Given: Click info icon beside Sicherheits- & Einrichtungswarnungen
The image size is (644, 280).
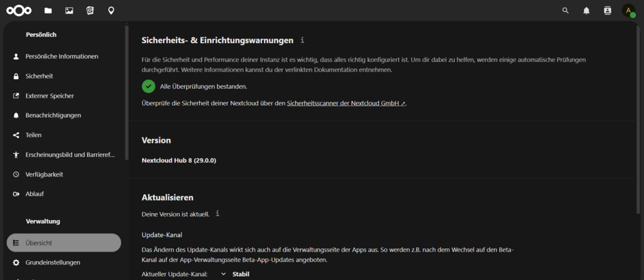Looking at the screenshot, I should point(303,41).
